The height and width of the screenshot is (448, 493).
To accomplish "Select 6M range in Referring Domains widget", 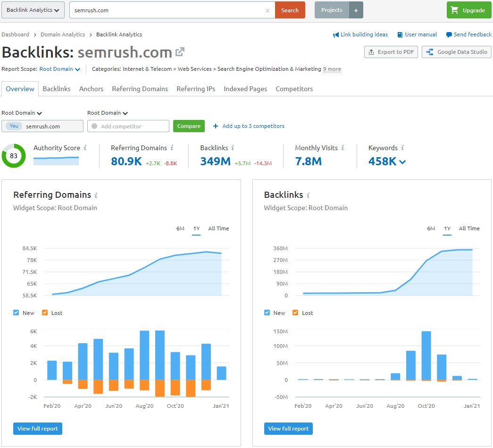I will (x=181, y=228).
